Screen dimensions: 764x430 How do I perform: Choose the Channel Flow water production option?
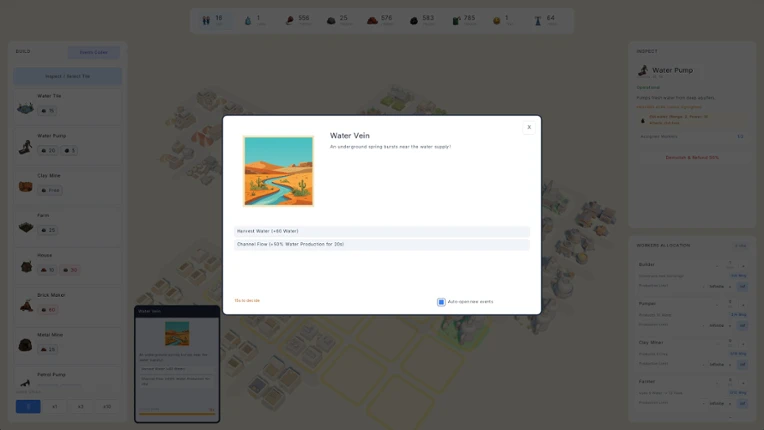[x=382, y=244]
